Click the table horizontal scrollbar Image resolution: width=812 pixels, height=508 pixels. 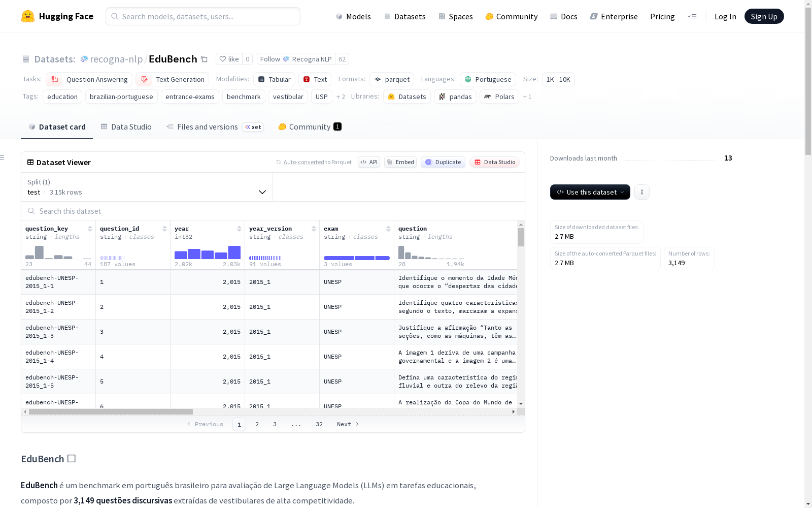click(x=111, y=411)
